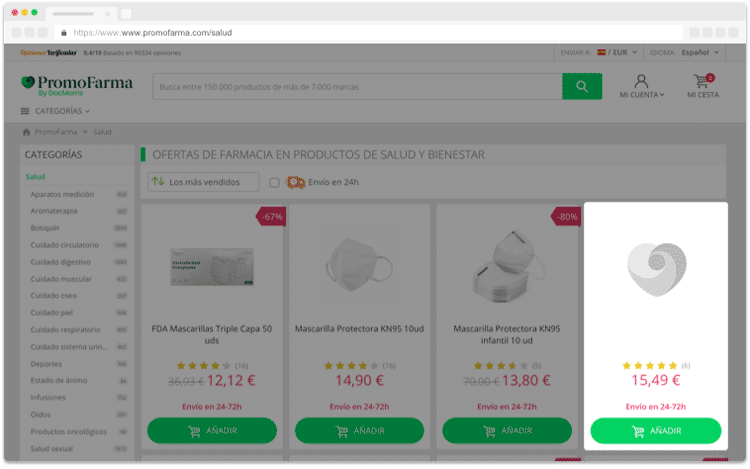
Task: Expand the Mi Cuenta dropdown arrow
Action: (662, 95)
